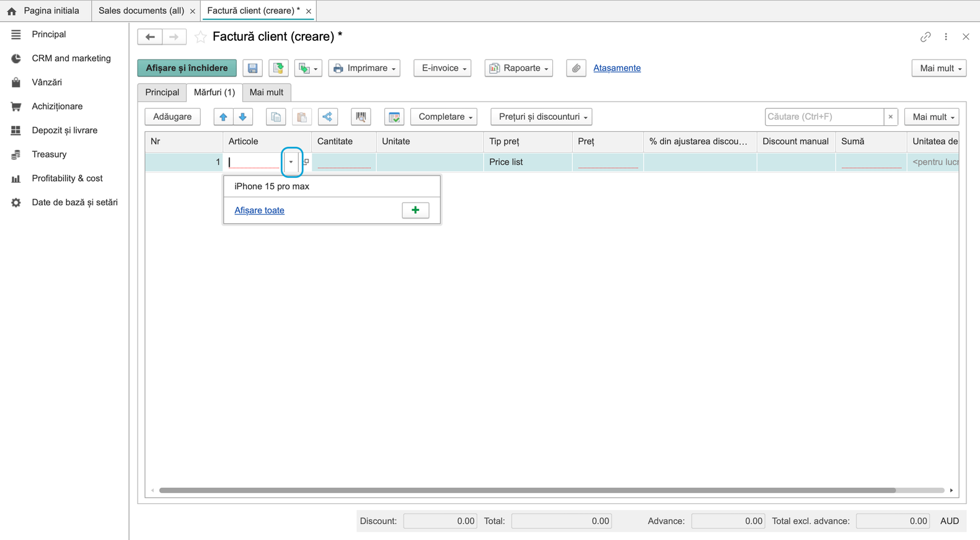Click the Căutare search field
Image resolution: width=980 pixels, height=540 pixels.
(x=824, y=117)
